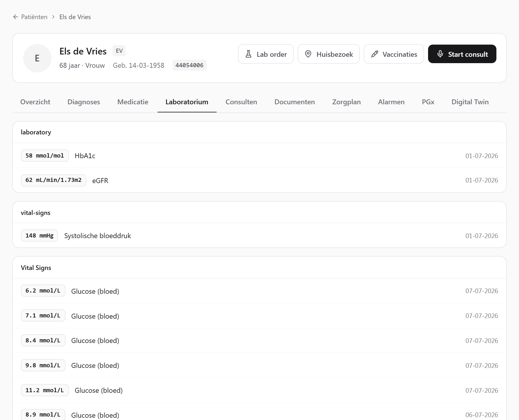The image size is (519, 420).
Task: Click the Els de Vries name heading
Action: tap(83, 51)
